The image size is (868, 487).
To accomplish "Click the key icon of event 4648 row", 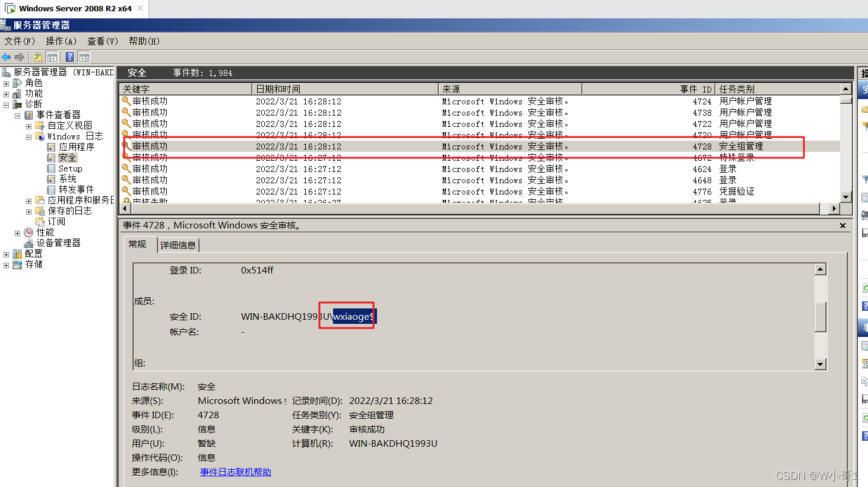I will (126, 180).
